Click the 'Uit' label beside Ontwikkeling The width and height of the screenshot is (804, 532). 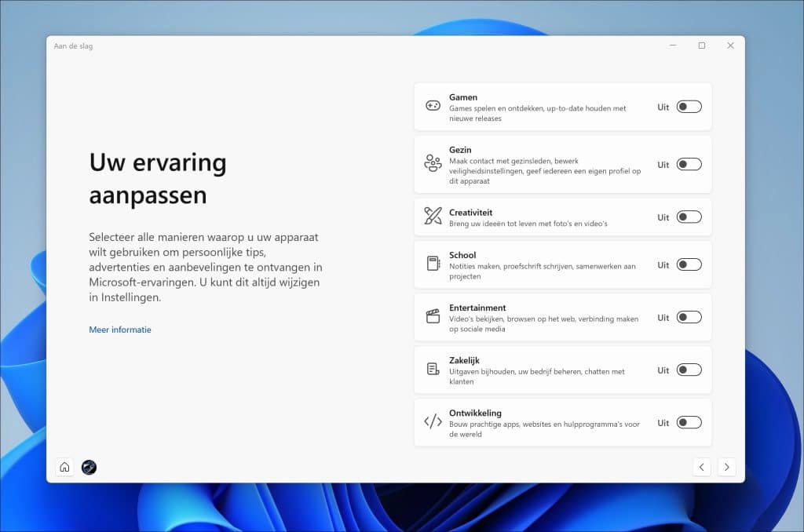pyautogui.click(x=663, y=424)
